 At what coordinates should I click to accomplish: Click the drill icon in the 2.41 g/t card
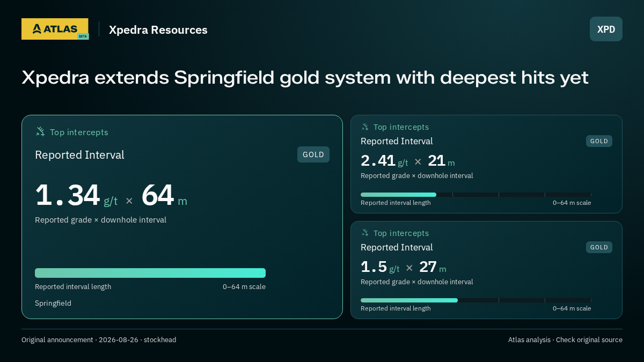pyautogui.click(x=365, y=127)
